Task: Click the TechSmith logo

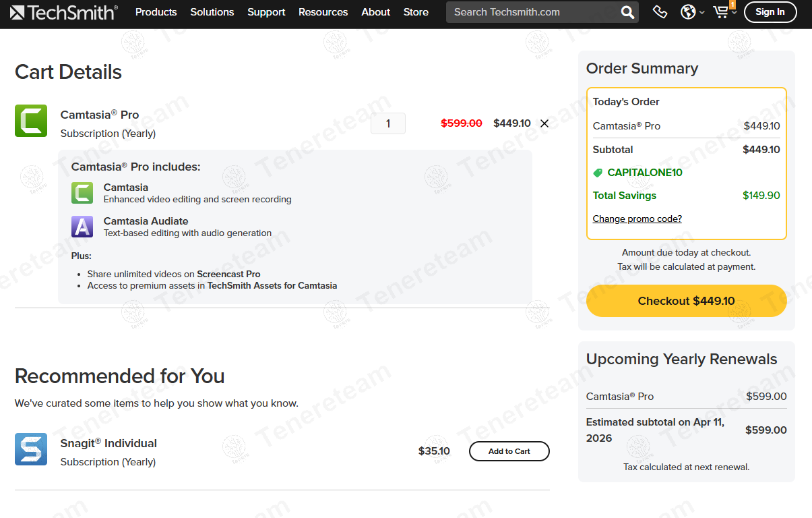Action: (x=64, y=12)
